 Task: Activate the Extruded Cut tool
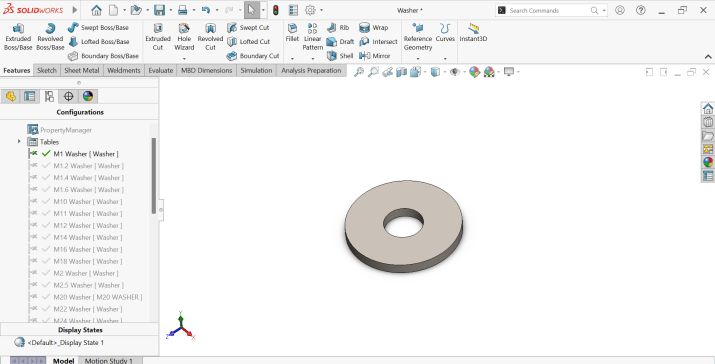158,36
